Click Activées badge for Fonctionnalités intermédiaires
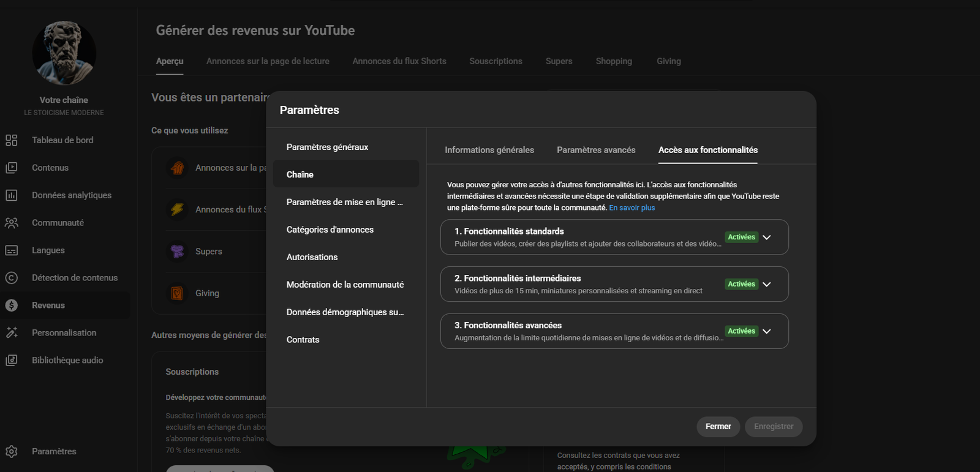Viewport: 980px width, 472px height. click(741, 284)
